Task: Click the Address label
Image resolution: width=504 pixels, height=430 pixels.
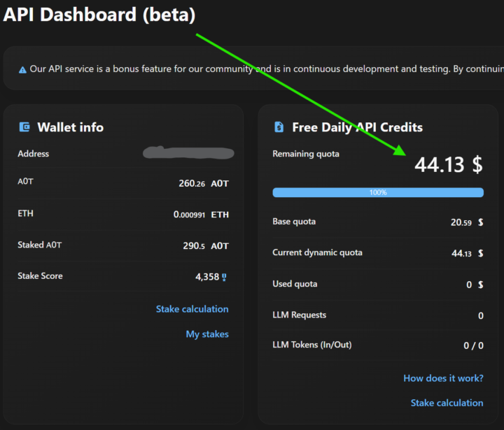Action: (34, 154)
